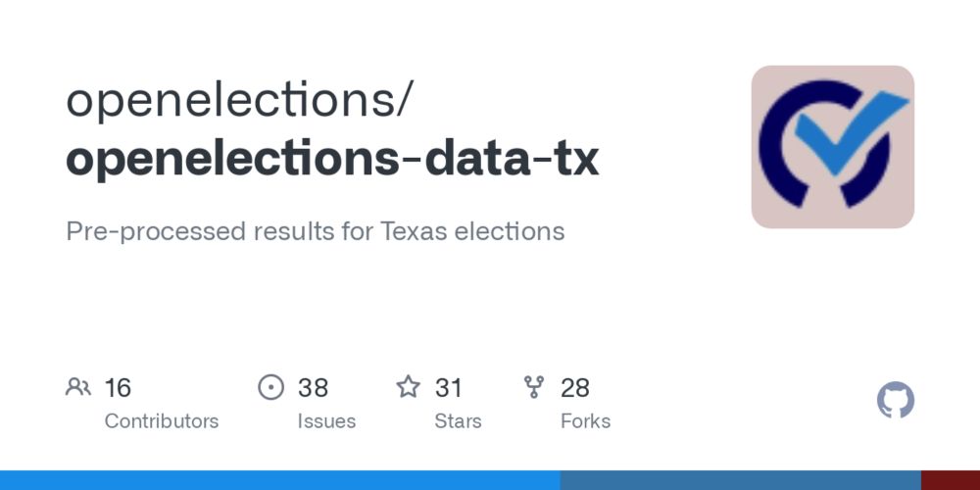Select the 31 stars count

point(448,387)
